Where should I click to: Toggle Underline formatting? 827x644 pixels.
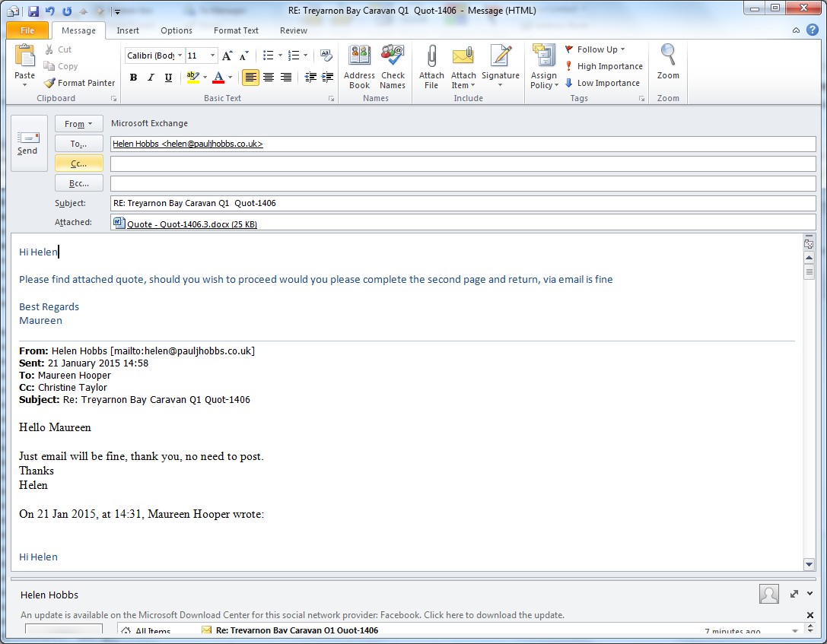click(168, 78)
